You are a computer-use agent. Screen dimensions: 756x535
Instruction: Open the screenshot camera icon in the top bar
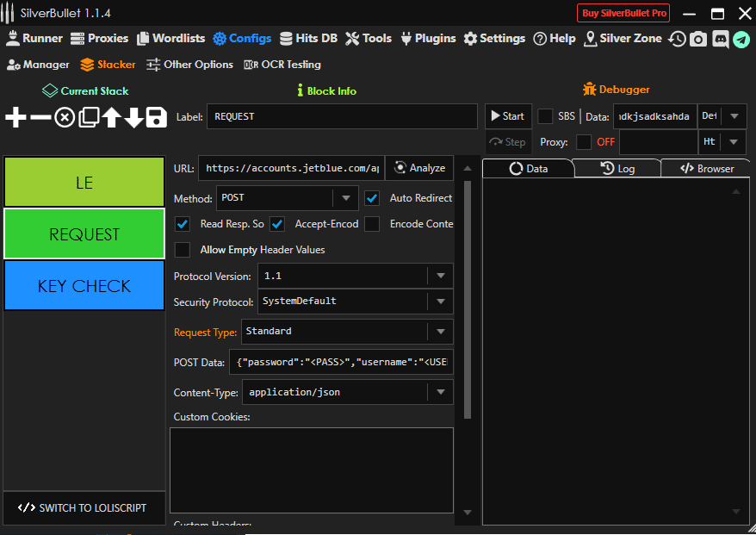698,39
